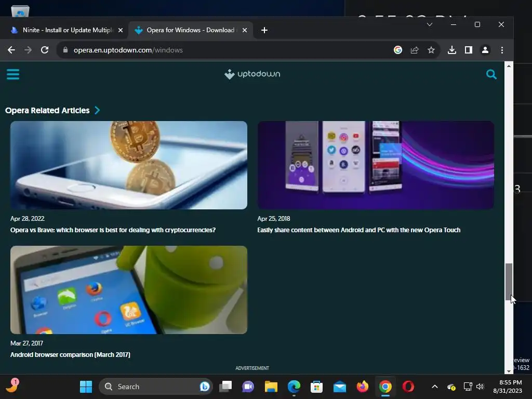Bookmark this page with the star icon
The image size is (532, 399).
tap(431, 50)
